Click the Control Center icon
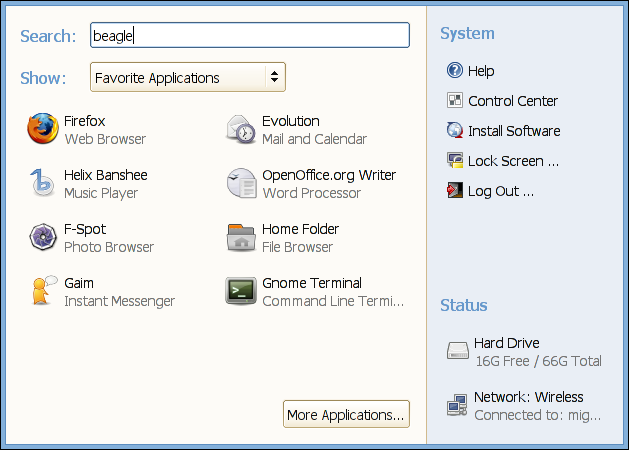Viewport: 629px width, 450px height. click(455, 100)
